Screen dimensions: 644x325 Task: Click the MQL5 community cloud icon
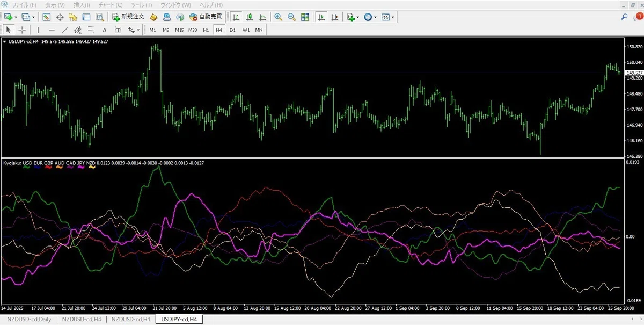pos(167,17)
